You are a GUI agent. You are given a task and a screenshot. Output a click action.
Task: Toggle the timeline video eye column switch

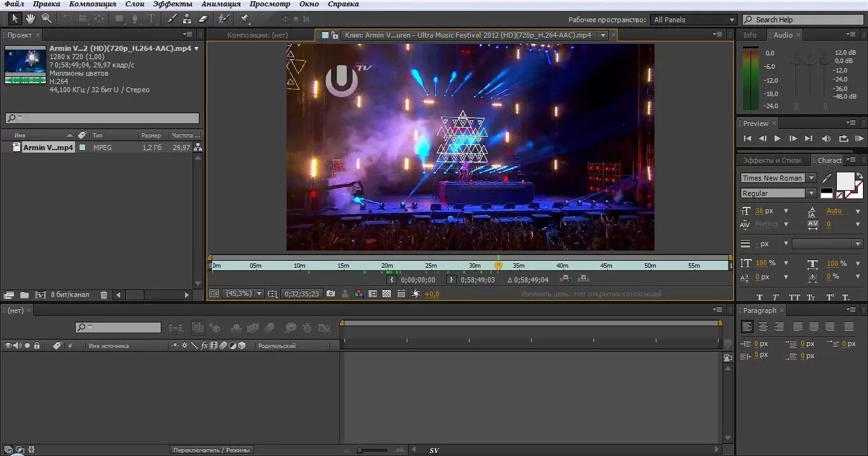pyautogui.click(x=8, y=345)
